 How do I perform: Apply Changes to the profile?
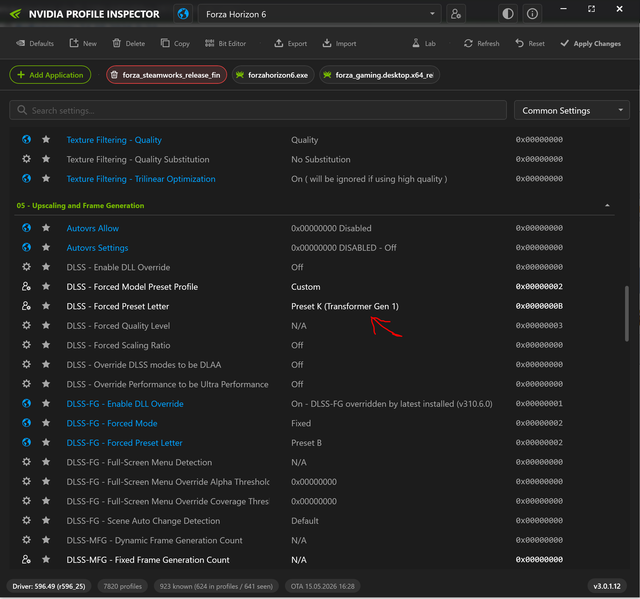[591, 44]
